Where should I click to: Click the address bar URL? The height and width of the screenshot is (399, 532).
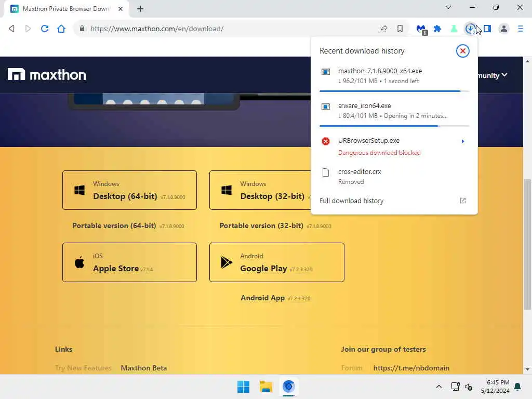click(x=157, y=29)
